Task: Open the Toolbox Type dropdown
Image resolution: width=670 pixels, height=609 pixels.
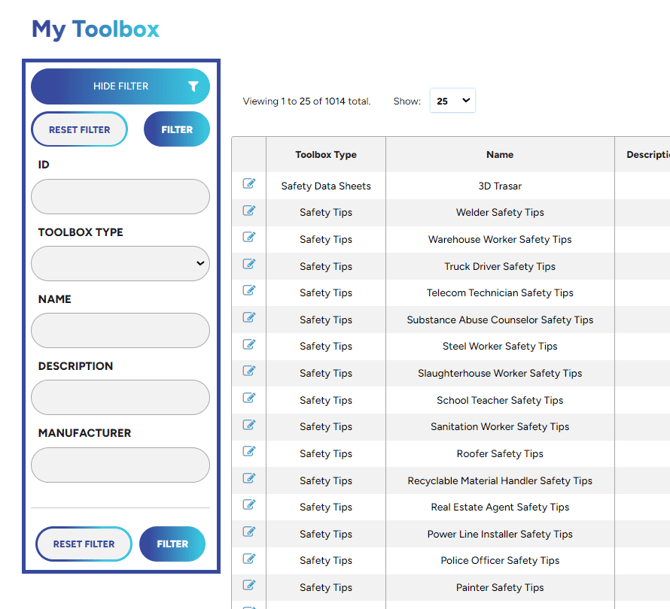Action: pyautogui.click(x=120, y=264)
